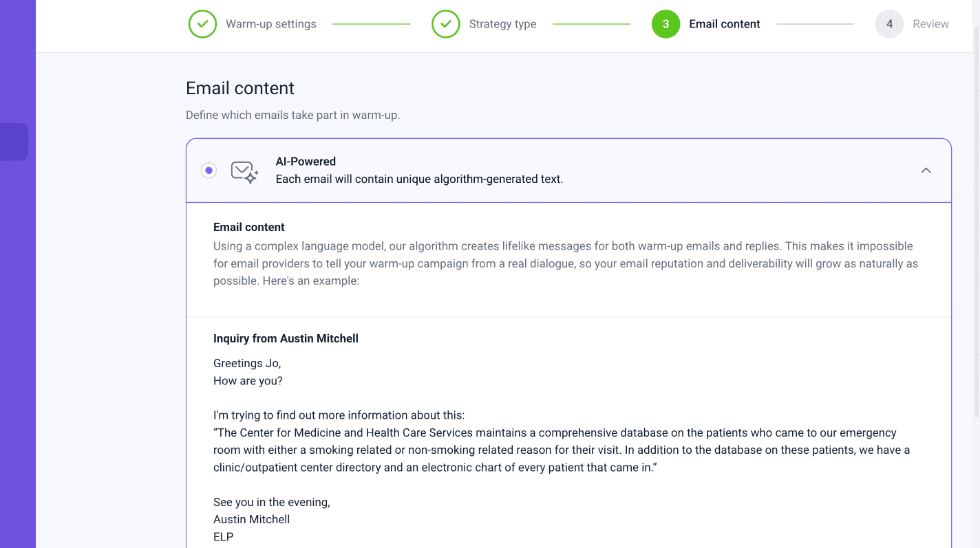Image resolution: width=980 pixels, height=548 pixels.
Task: Go to the Warm-up settings step label
Action: click(271, 24)
